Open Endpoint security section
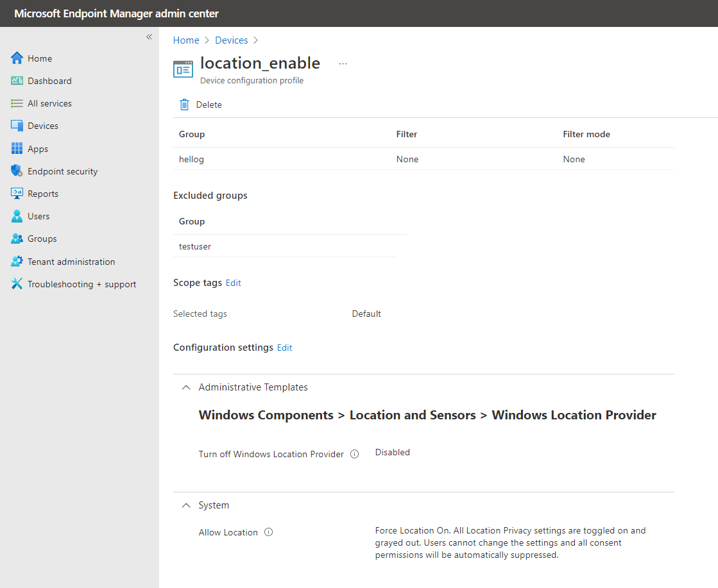Image resolution: width=718 pixels, height=588 pixels. 63,171
